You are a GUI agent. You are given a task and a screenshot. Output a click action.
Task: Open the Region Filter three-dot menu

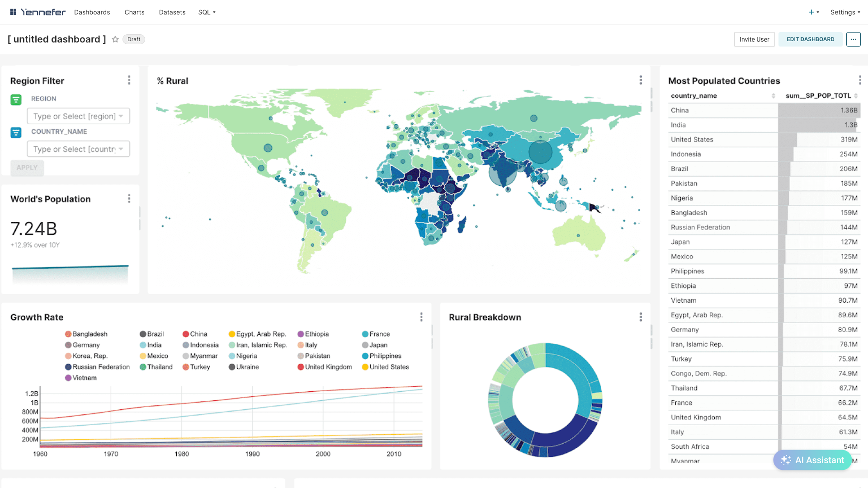click(129, 80)
